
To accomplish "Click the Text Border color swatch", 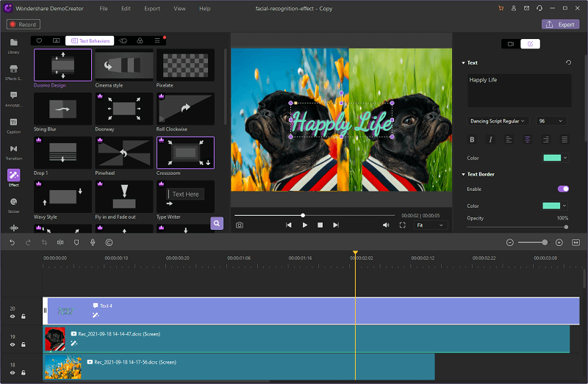I will click(x=551, y=206).
